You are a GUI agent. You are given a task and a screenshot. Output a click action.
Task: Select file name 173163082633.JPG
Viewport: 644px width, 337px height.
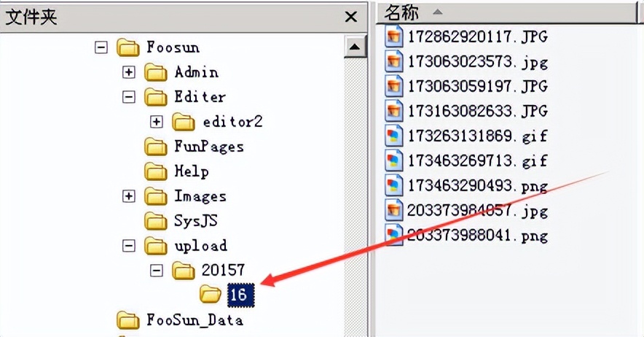(478, 111)
